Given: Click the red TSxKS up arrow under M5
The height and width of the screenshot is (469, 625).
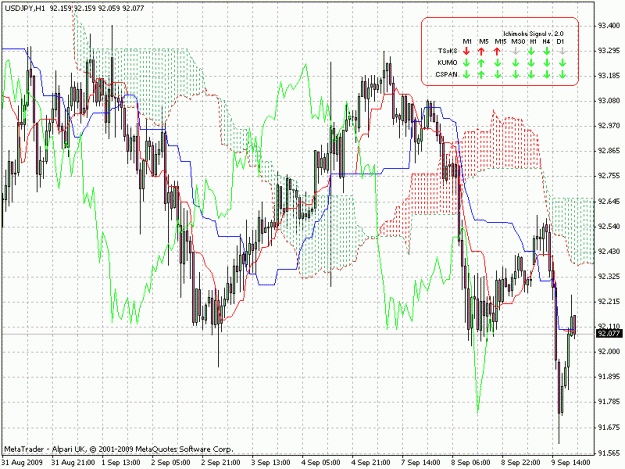Looking at the screenshot, I should pos(482,51).
